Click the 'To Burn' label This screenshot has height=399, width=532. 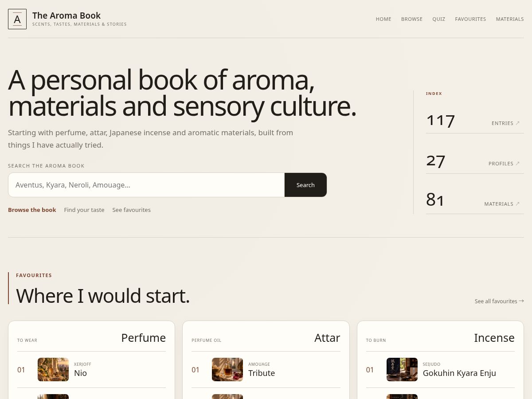coord(376,340)
